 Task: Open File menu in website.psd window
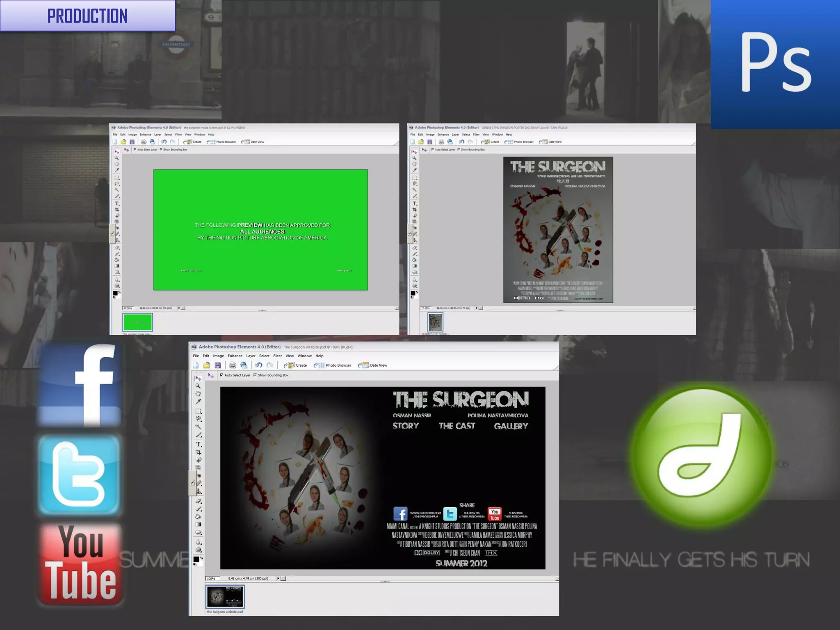pyautogui.click(x=196, y=356)
